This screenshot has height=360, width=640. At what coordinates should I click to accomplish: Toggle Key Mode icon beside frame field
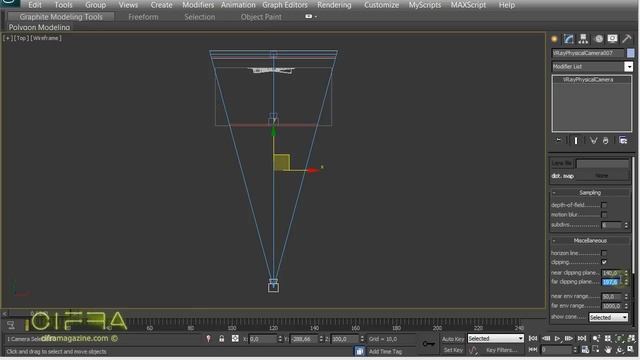pyautogui.click(x=533, y=350)
